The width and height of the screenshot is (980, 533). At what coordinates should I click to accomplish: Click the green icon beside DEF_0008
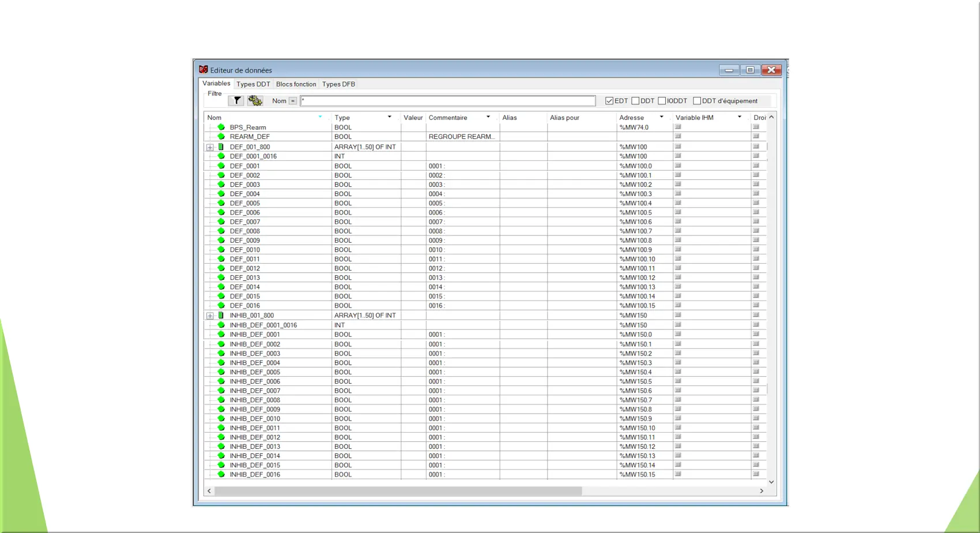(221, 231)
